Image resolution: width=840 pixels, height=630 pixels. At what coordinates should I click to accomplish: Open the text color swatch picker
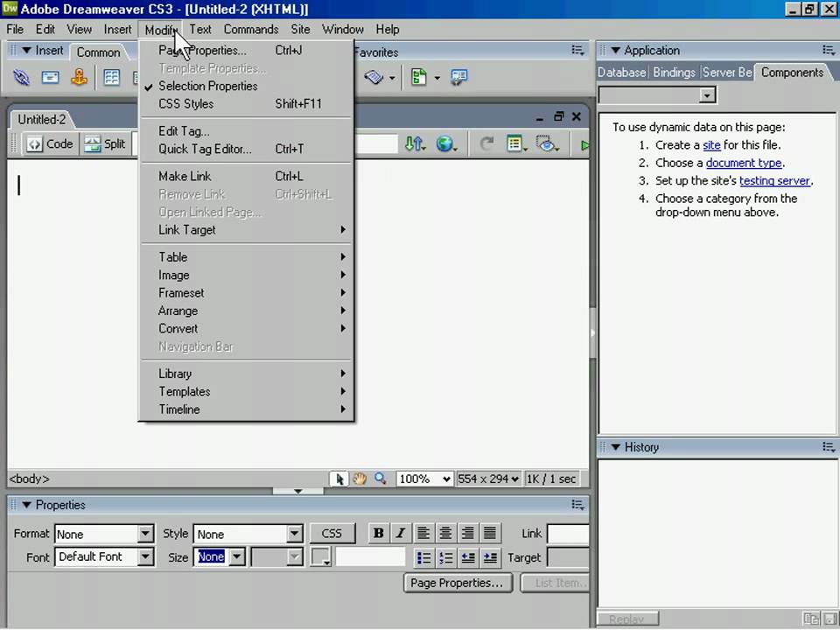(x=320, y=557)
